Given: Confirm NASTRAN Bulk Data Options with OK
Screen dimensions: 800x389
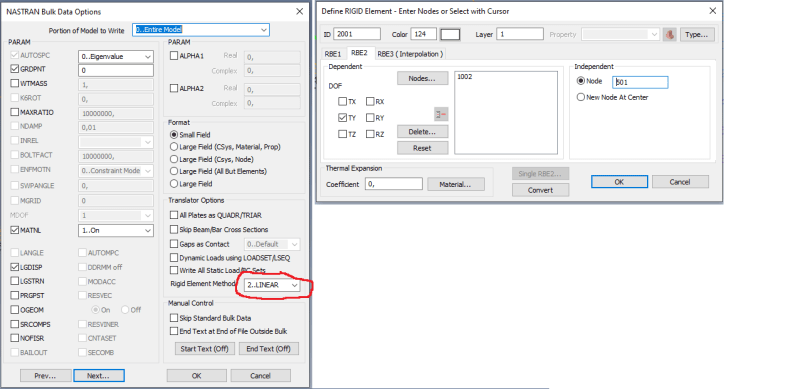Looking at the screenshot, I should point(196,376).
